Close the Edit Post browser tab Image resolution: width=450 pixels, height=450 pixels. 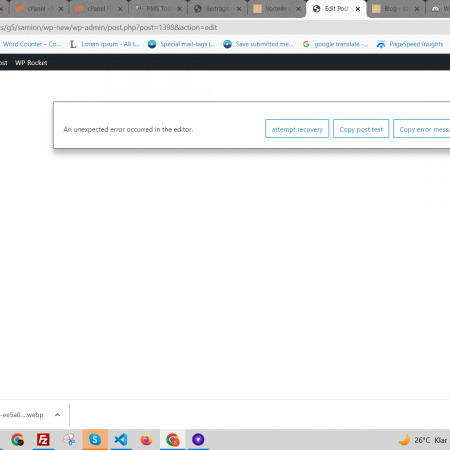(358, 9)
